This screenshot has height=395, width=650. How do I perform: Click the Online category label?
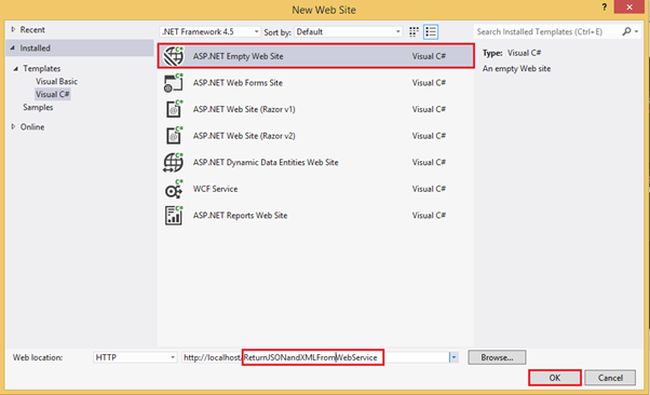tap(32, 127)
